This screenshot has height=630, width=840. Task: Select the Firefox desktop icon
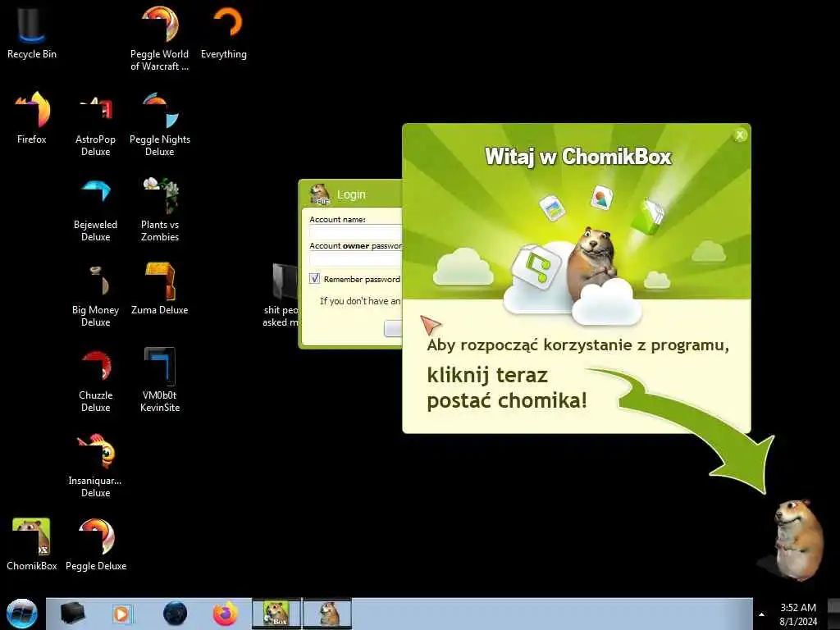32,118
